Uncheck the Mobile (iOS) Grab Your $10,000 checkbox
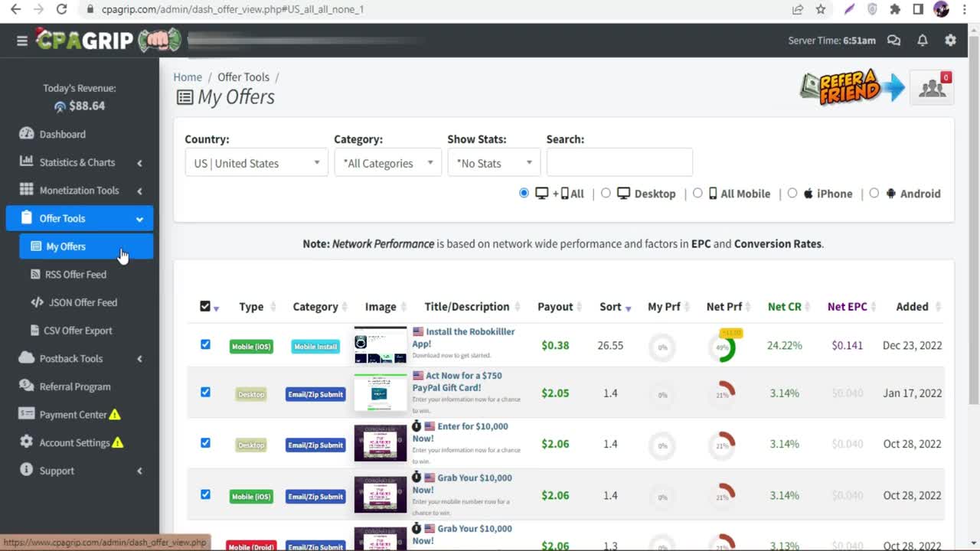This screenshot has height=551, width=980. click(205, 494)
